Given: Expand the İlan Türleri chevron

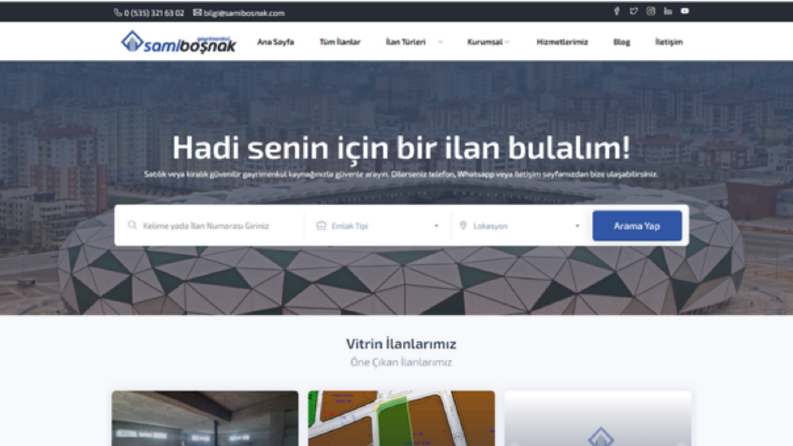Looking at the screenshot, I should click(x=440, y=42).
